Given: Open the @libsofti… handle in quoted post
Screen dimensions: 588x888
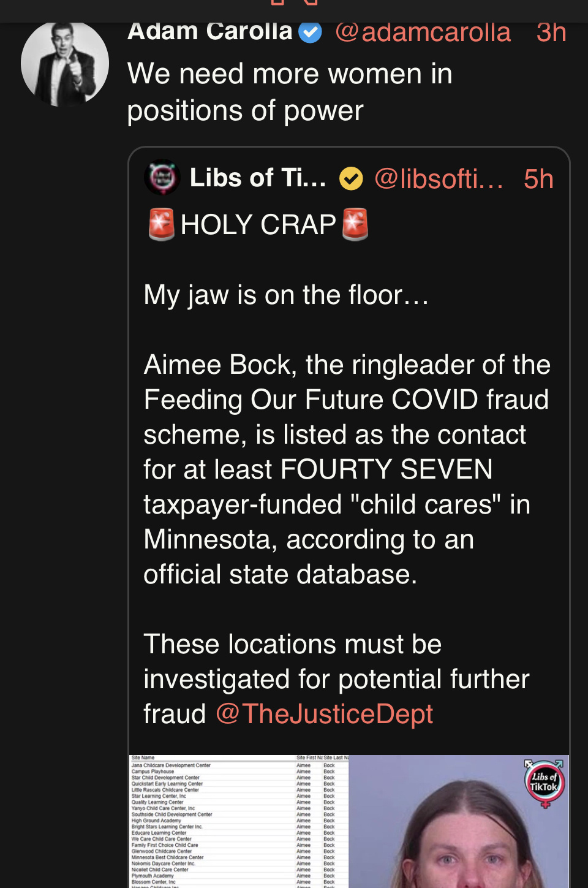Looking at the screenshot, I should pyautogui.click(x=439, y=179).
